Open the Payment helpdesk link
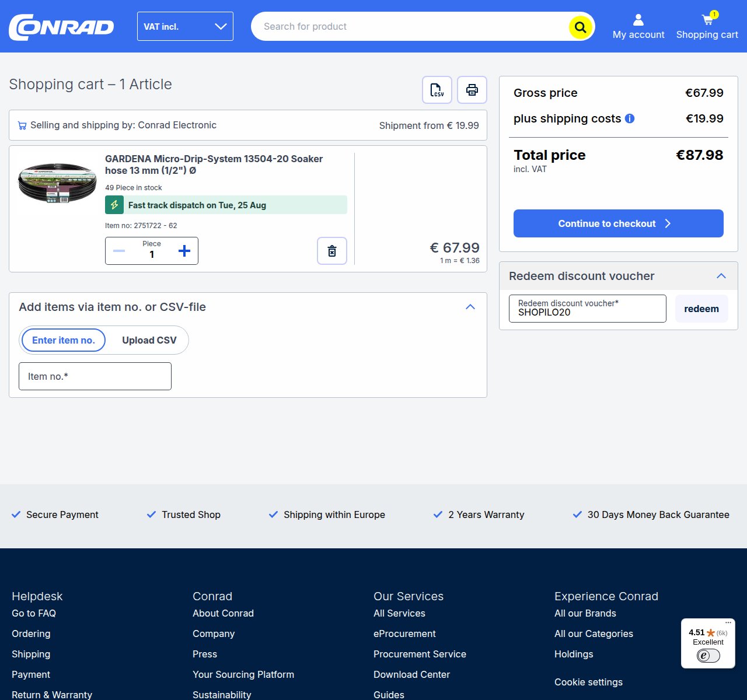 coord(31,674)
